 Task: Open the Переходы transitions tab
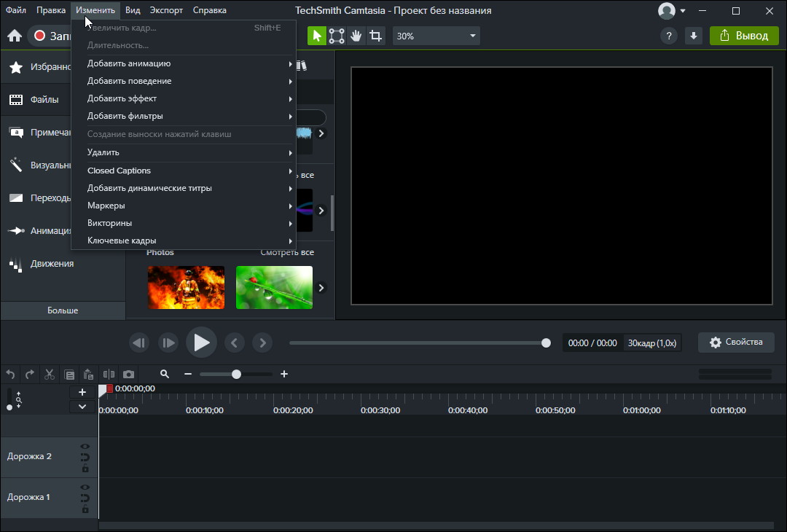36,197
